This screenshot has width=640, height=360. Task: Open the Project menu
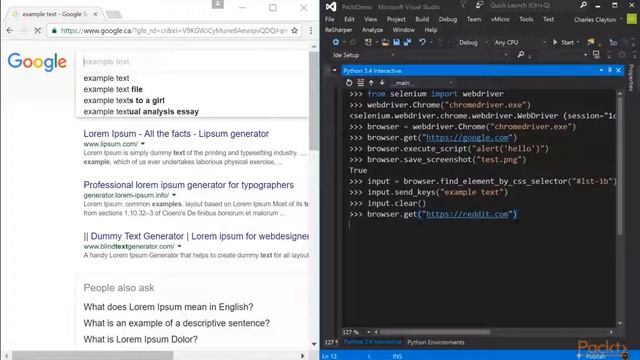[396, 19]
